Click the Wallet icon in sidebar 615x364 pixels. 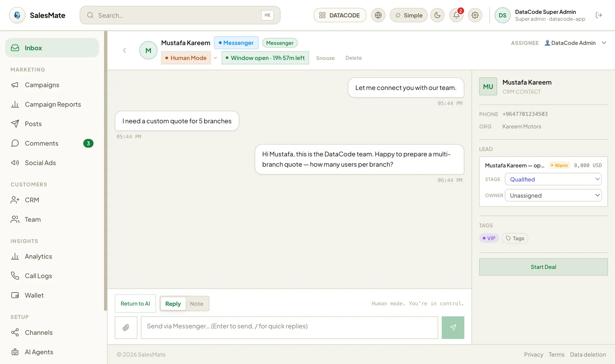point(15,295)
